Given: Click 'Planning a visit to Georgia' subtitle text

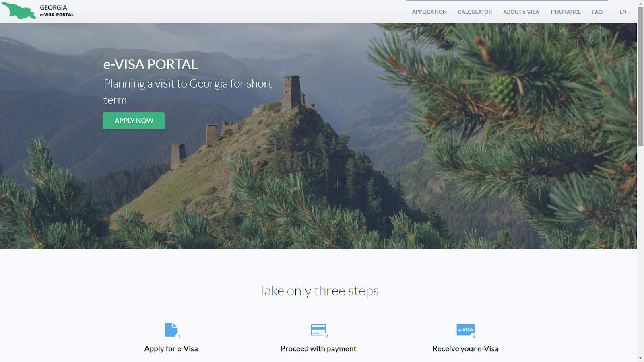Looking at the screenshot, I should coord(188,91).
